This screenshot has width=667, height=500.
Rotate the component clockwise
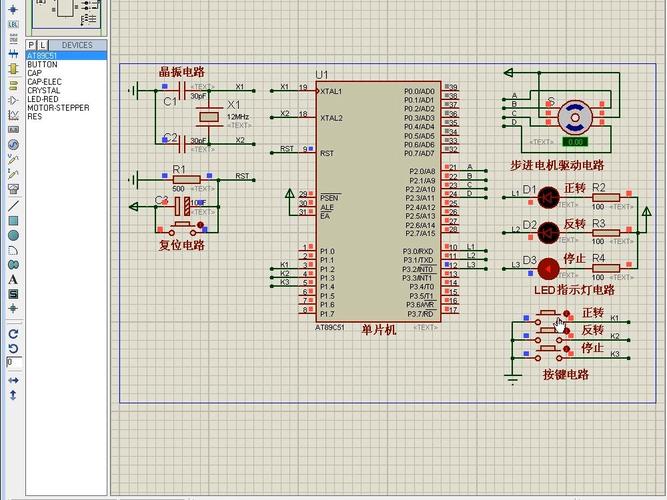(x=13, y=334)
